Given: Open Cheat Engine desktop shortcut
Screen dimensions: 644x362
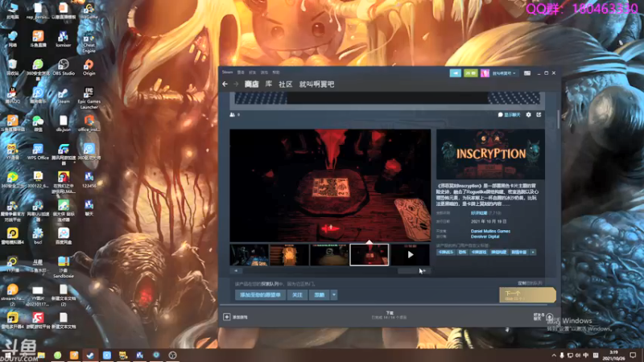Looking at the screenshot, I should point(89,43).
